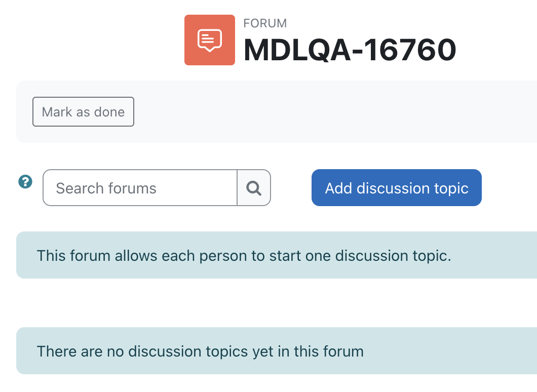Image resolution: width=537 pixels, height=392 pixels.
Task: Submit the forum search with the magnifier
Action: click(x=254, y=188)
